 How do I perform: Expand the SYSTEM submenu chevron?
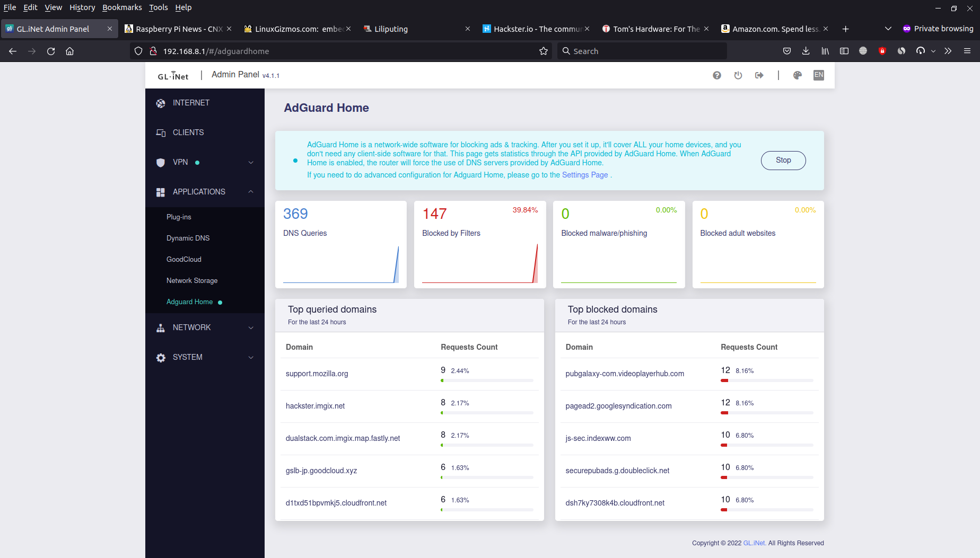tap(251, 358)
